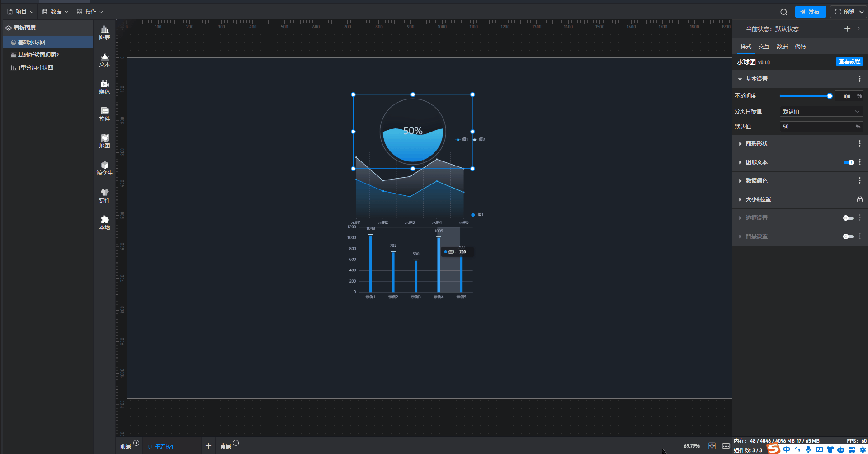Expand the 图形形状 section

757,144
